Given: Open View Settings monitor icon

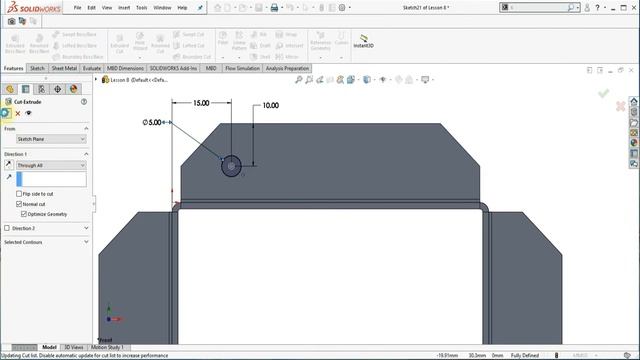Looking at the screenshot, I should tap(425, 80).
